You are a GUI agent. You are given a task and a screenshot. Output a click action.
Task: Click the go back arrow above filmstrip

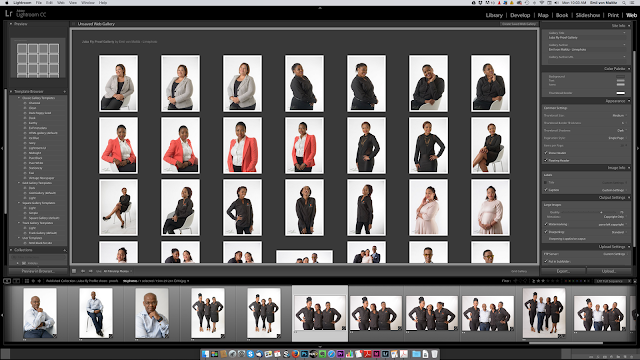(33, 281)
